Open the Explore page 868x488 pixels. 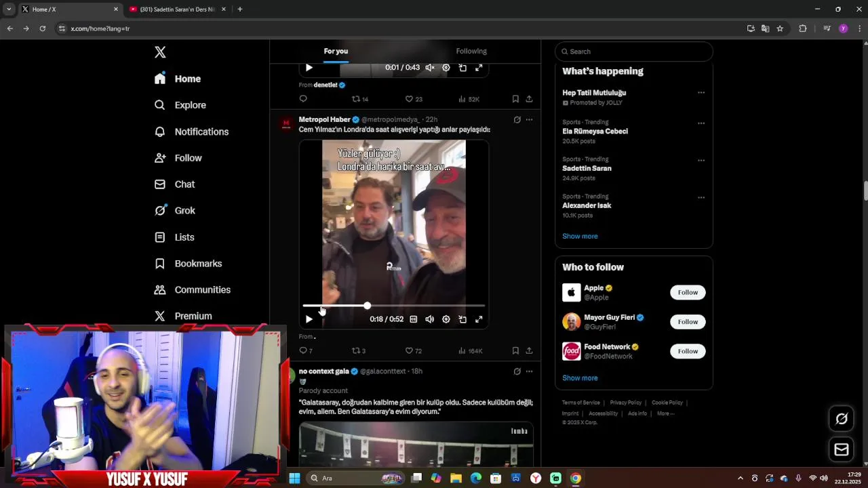coord(180,105)
